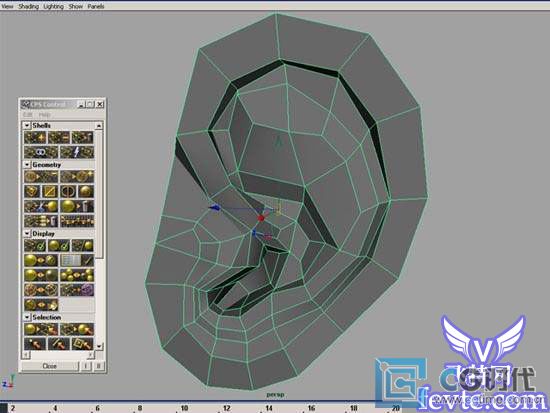Click the diagonal-line square icon in Geometry
The image size is (550, 413).
click(x=50, y=191)
